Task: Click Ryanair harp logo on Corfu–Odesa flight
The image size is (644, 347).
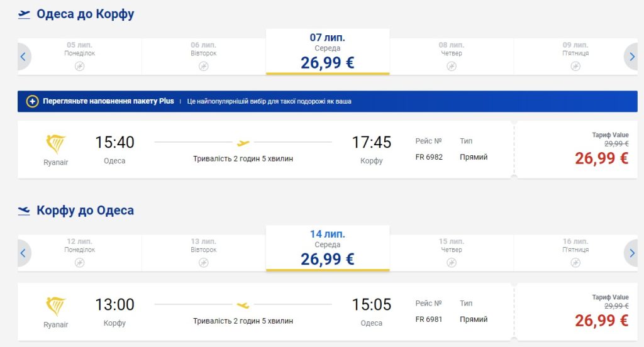Action: click(56, 306)
